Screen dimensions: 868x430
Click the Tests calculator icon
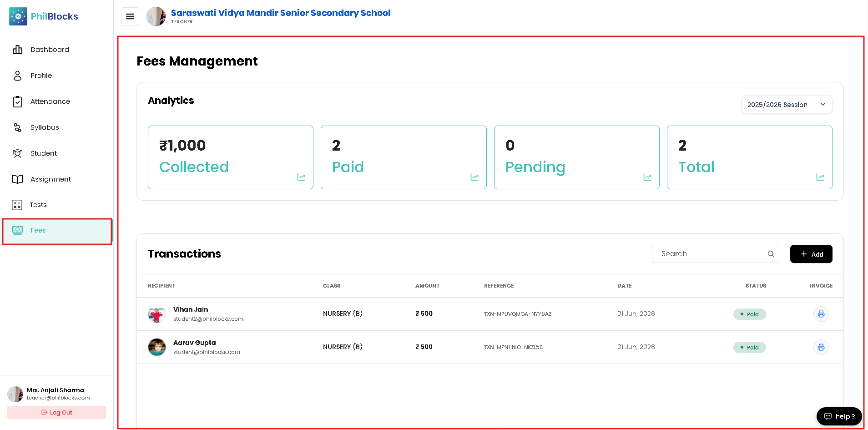[x=17, y=205]
